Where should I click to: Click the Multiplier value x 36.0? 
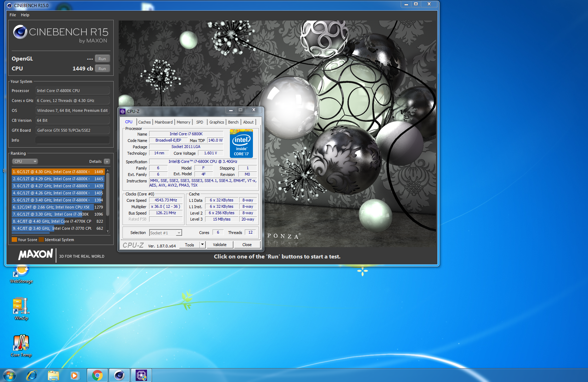(166, 206)
